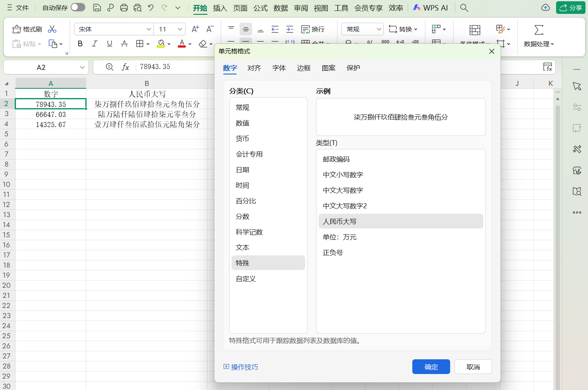Click the italic formatting icon
The height and width of the screenshot is (390, 588).
(95, 43)
